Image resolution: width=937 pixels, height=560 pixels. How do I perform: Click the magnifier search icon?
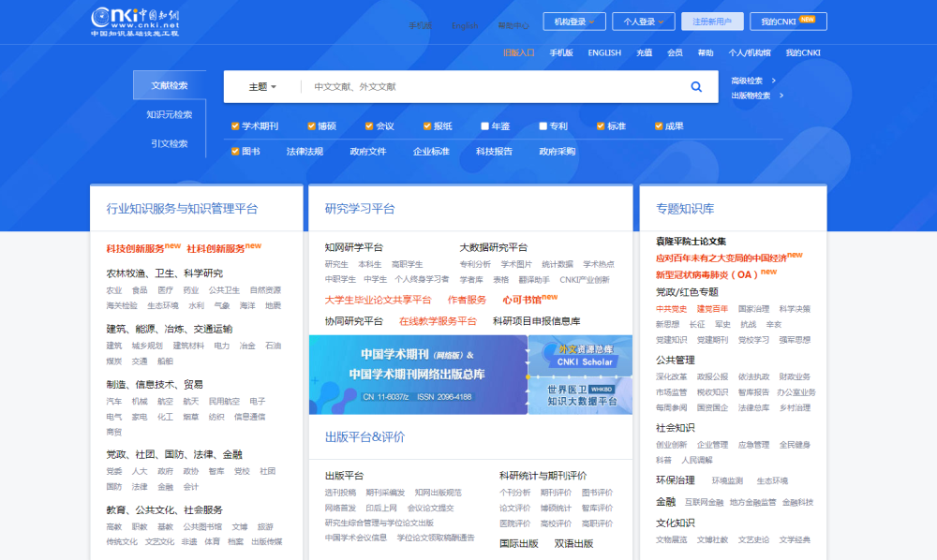(x=696, y=86)
